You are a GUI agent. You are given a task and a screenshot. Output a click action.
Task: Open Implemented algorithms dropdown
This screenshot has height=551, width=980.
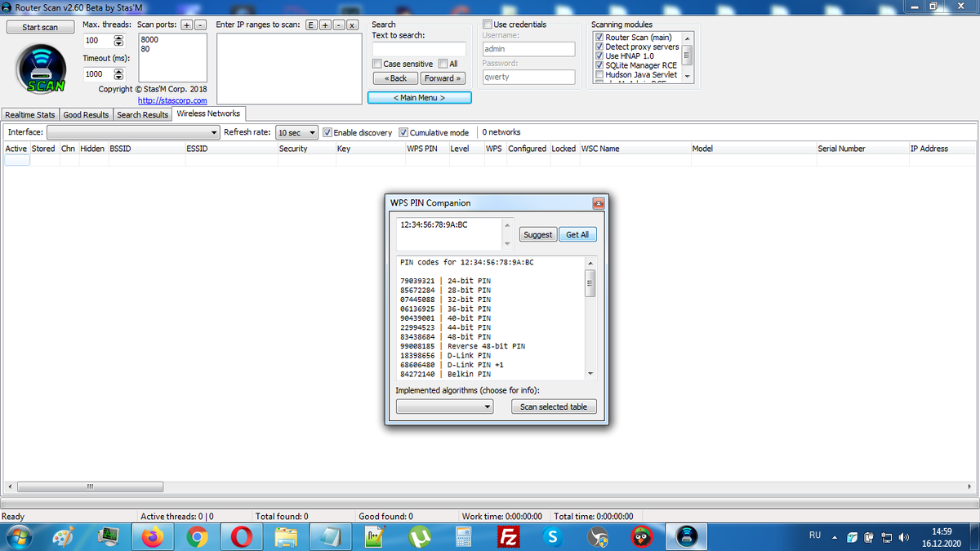click(x=444, y=407)
